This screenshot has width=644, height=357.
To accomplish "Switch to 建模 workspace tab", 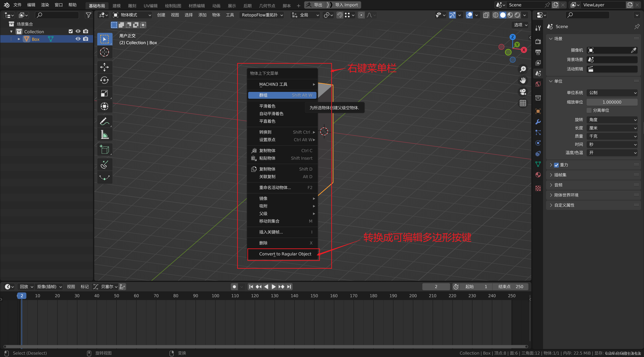I will coord(117,6).
